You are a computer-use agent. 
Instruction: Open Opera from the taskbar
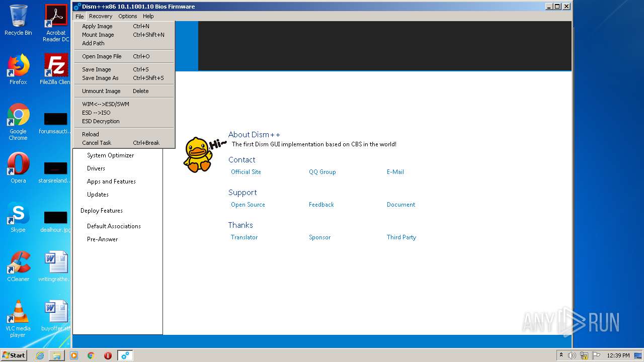[108, 355]
